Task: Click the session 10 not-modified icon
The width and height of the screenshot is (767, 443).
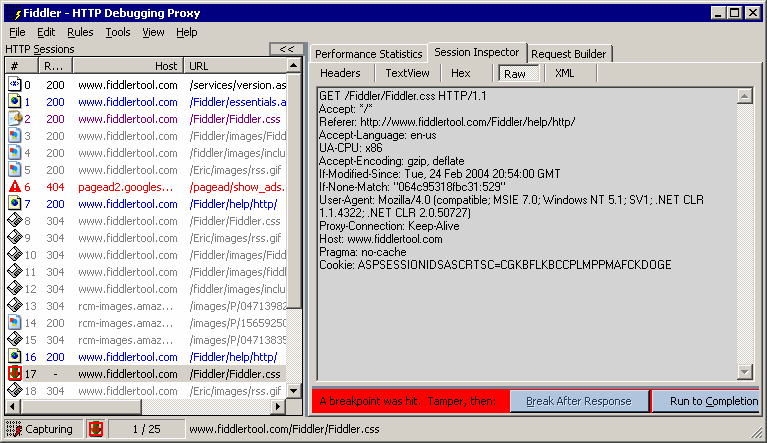Action: [15, 255]
